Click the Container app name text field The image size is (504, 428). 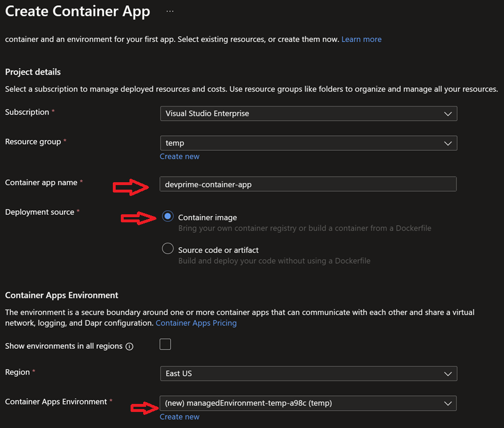click(x=308, y=183)
